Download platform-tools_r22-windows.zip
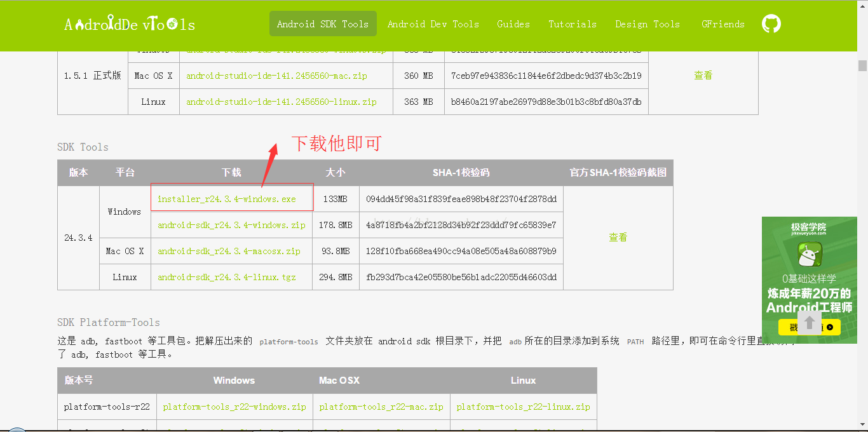 tap(234, 407)
